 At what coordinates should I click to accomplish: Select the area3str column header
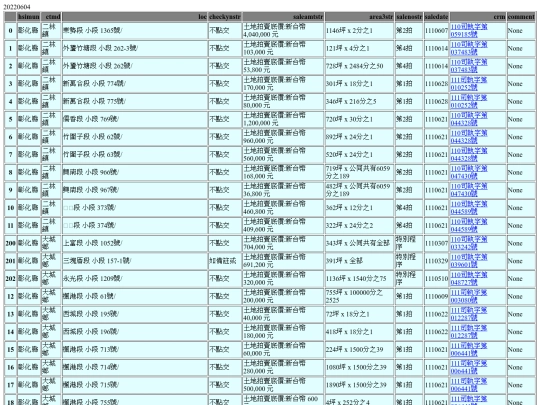[x=359, y=17]
